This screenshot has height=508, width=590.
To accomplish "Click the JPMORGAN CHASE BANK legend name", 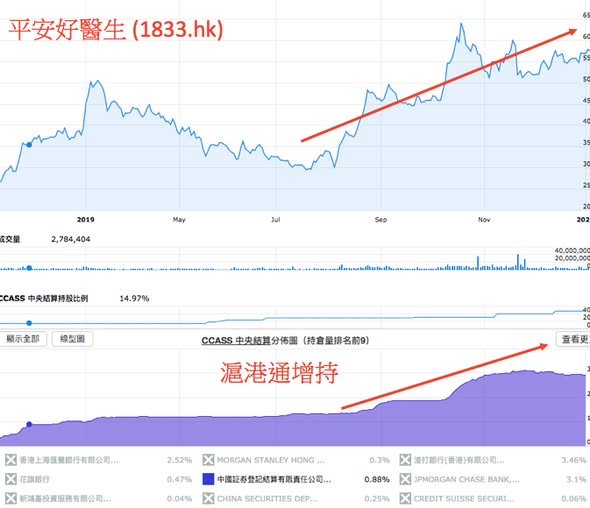I will coord(467,479).
